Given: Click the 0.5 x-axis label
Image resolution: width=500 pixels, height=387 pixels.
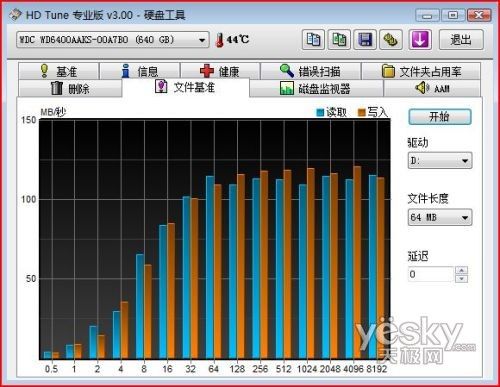Looking at the screenshot, I should [x=51, y=369].
